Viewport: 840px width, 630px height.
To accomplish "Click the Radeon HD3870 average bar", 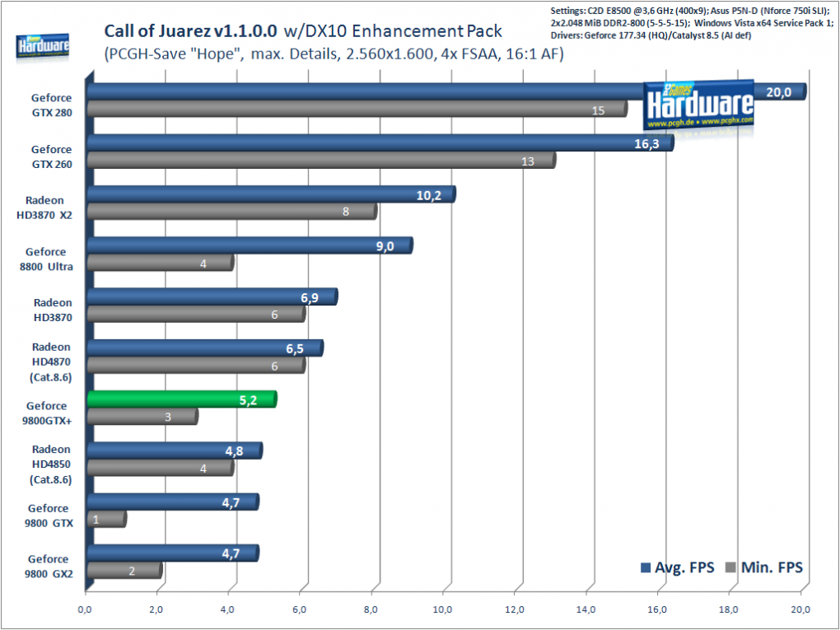I will pyautogui.click(x=212, y=296).
